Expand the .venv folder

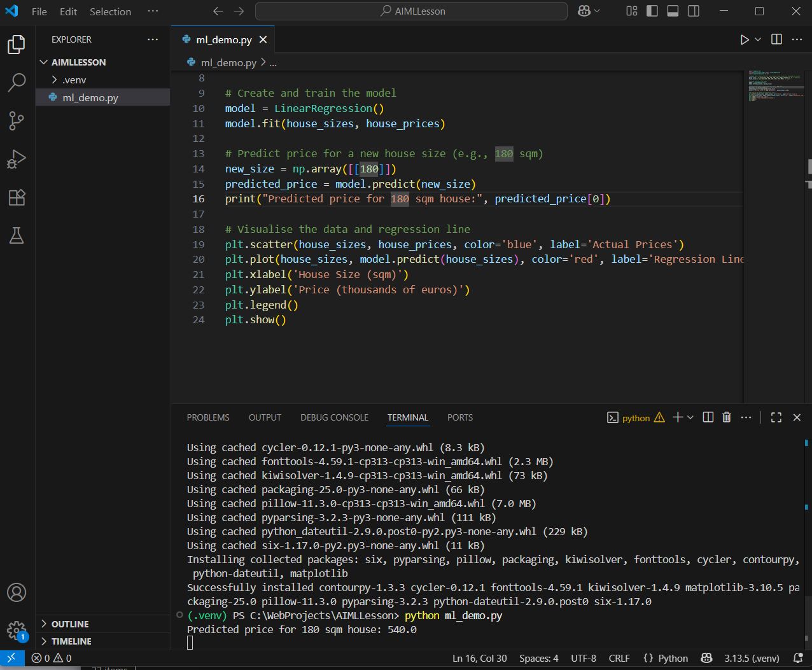74,80
